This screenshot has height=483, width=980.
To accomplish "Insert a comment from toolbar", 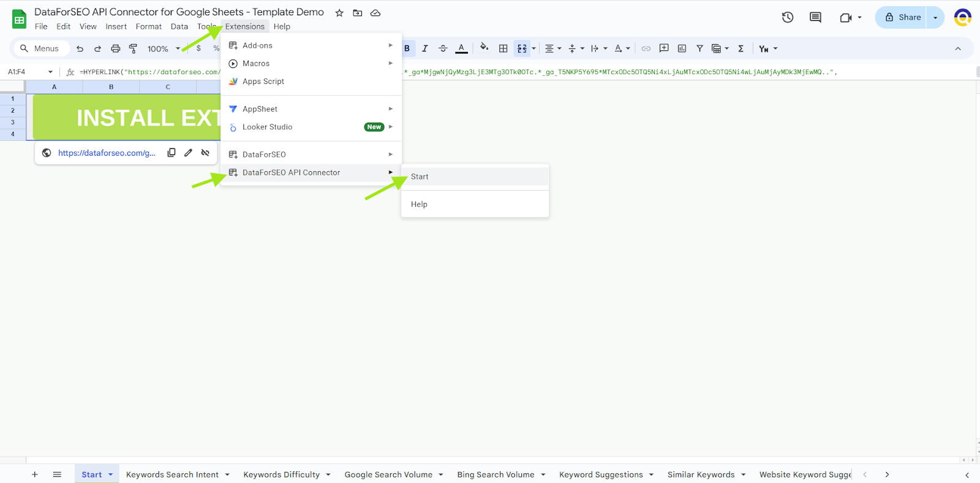I will tap(664, 48).
